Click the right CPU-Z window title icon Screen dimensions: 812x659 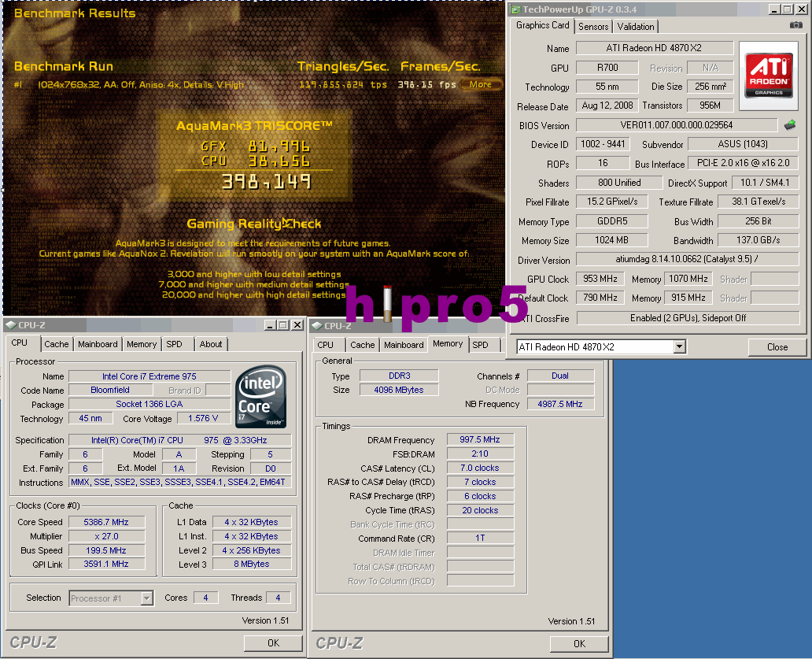pyautogui.click(x=317, y=326)
